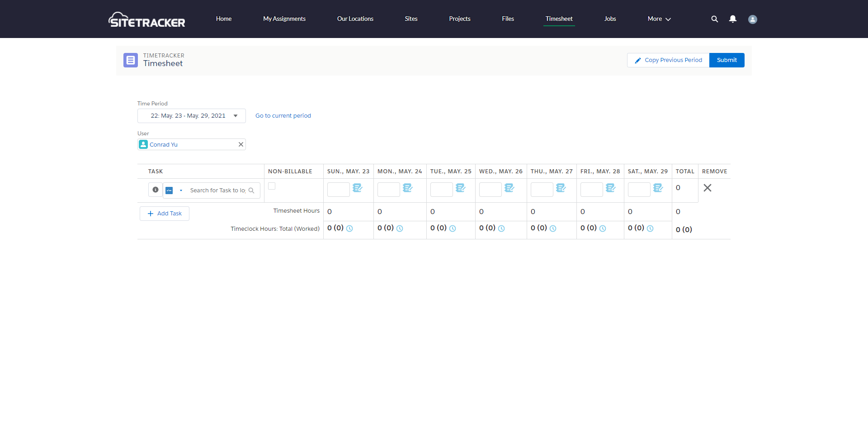
Task: Toggle the Non-Billable checkbox
Action: [272, 186]
